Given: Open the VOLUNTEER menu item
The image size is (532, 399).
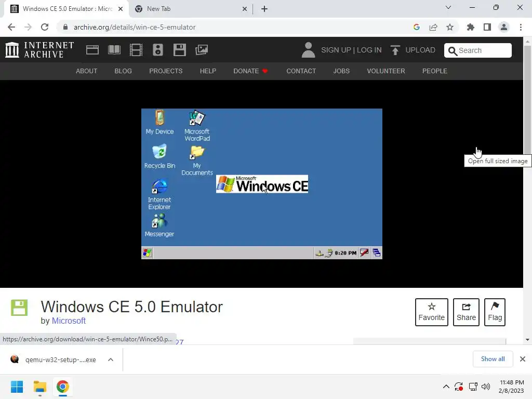Looking at the screenshot, I should (x=386, y=71).
